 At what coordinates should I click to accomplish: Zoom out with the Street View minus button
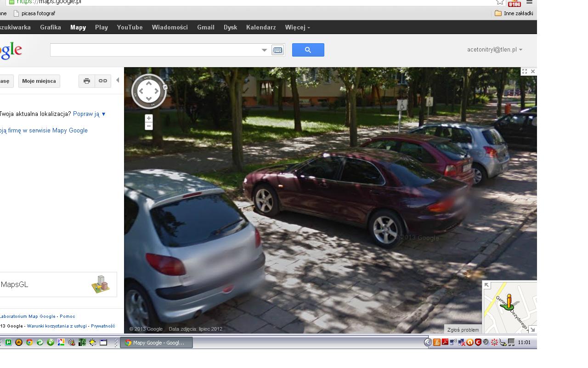coord(148,126)
